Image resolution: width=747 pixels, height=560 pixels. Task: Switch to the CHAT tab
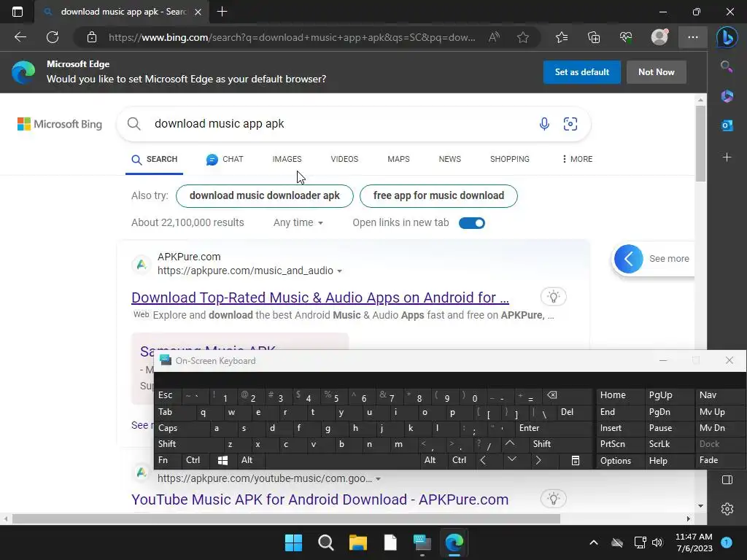pyautogui.click(x=225, y=159)
